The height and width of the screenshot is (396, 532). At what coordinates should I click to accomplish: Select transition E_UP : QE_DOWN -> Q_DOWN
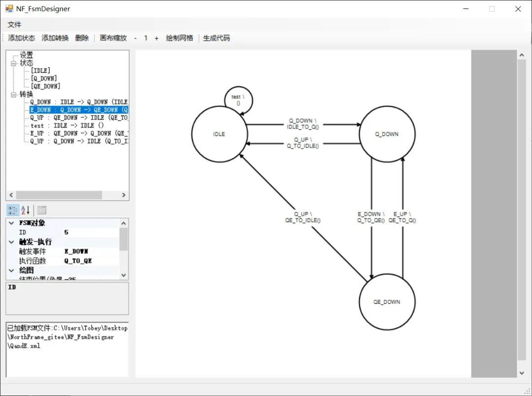coord(79,133)
